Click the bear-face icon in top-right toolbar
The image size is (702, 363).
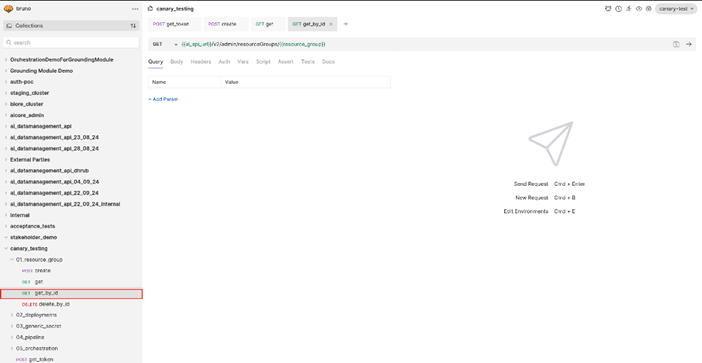point(608,9)
